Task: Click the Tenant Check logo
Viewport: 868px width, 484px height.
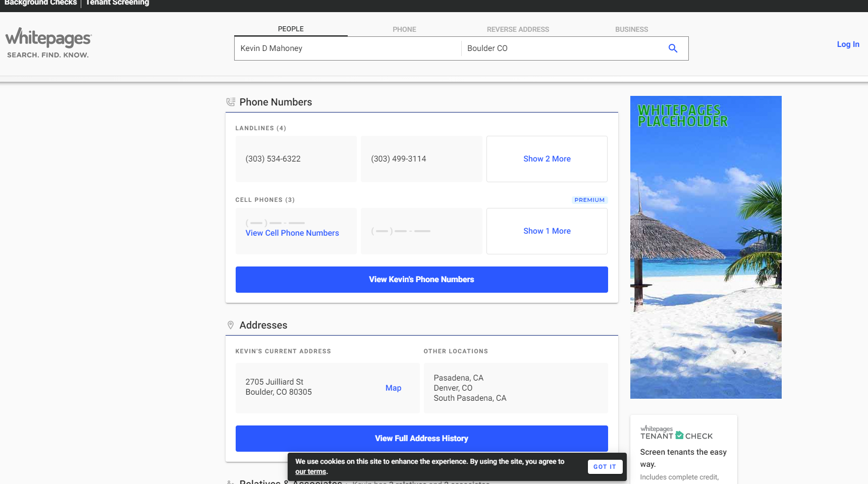Action: [676, 433]
